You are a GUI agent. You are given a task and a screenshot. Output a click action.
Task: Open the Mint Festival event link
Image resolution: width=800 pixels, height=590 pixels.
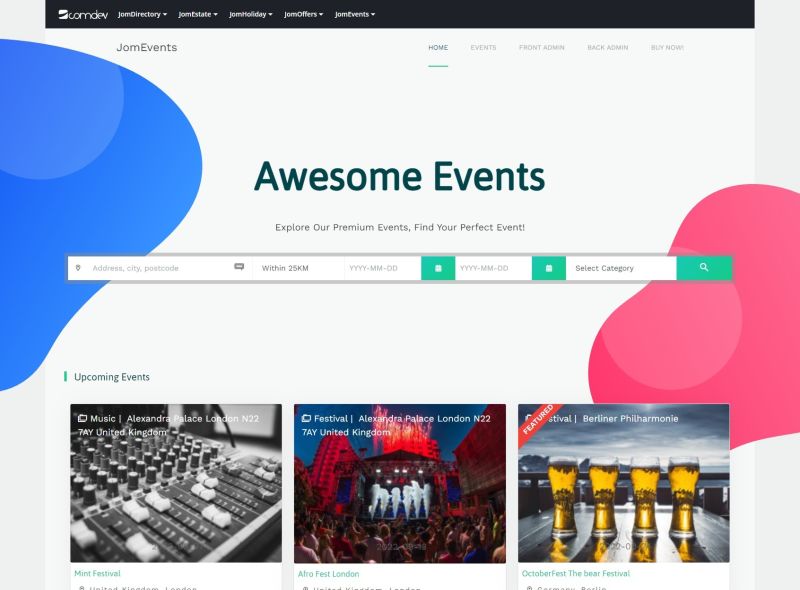coord(98,573)
